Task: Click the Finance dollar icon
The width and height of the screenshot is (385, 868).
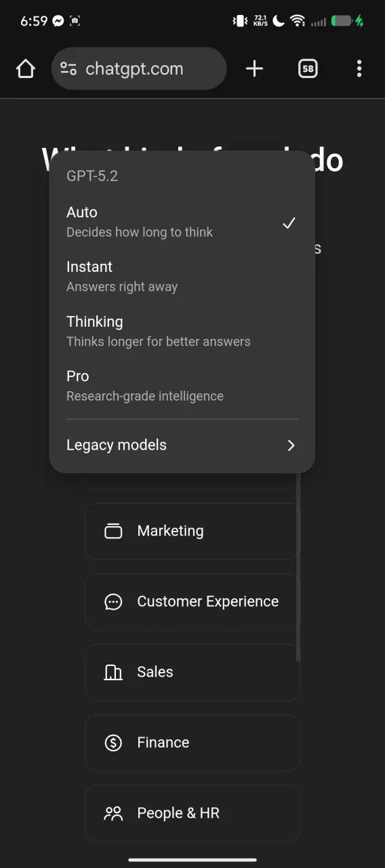Action: tap(113, 743)
